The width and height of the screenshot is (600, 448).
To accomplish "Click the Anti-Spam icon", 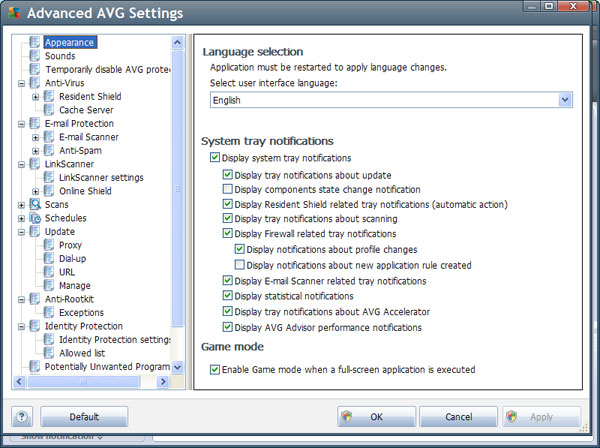I will [49, 150].
